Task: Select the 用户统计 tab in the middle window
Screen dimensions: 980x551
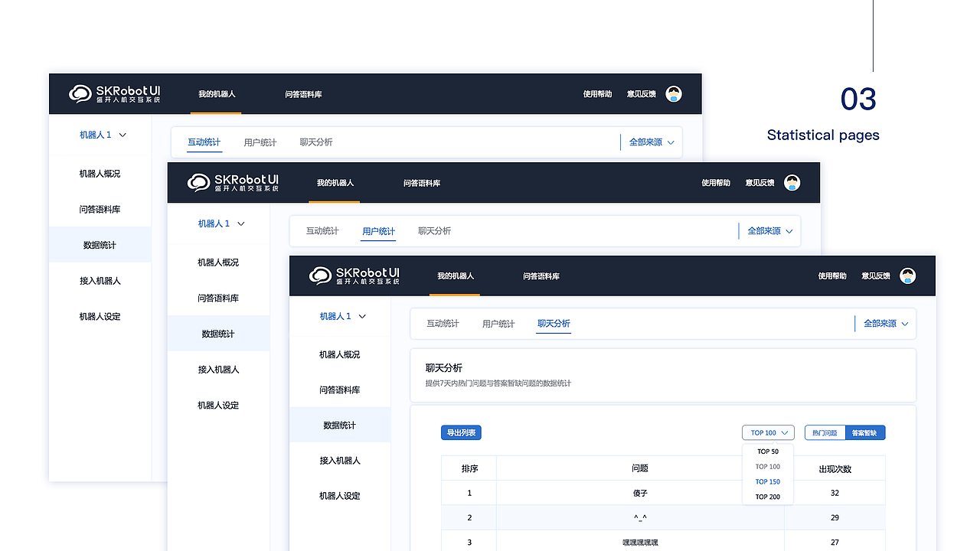Action: (378, 231)
